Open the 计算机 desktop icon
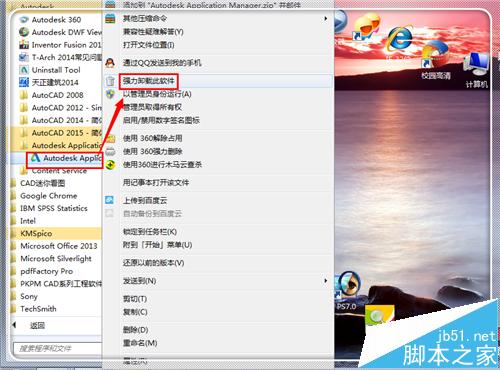The width and height of the screenshot is (500, 370). 477,71
